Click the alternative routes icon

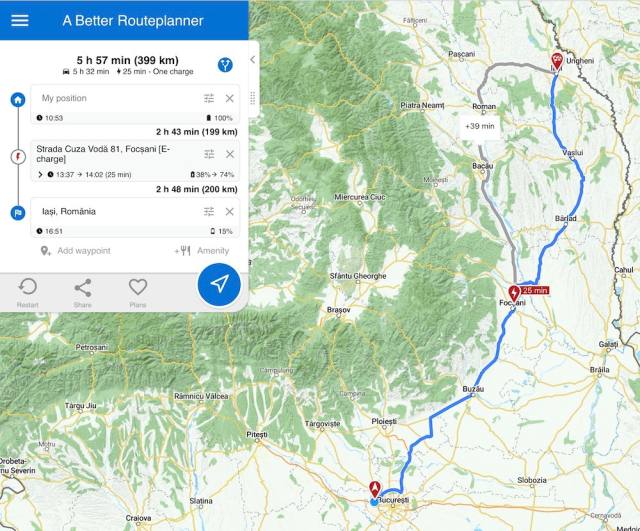point(225,64)
